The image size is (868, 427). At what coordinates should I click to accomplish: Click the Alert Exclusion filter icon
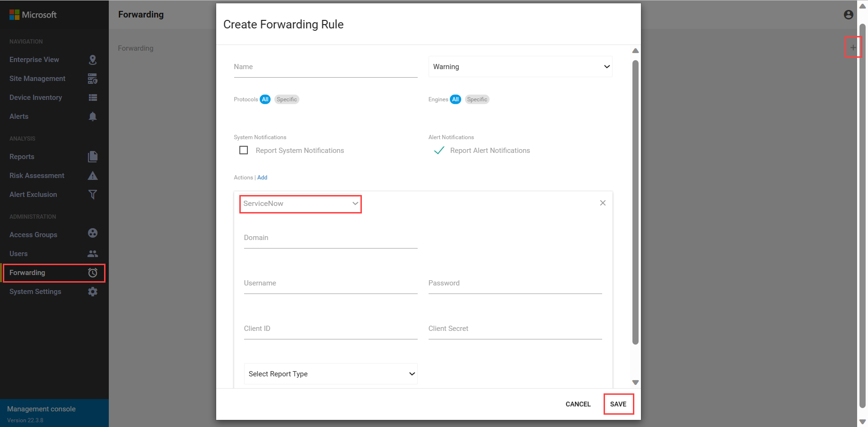[x=93, y=195]
